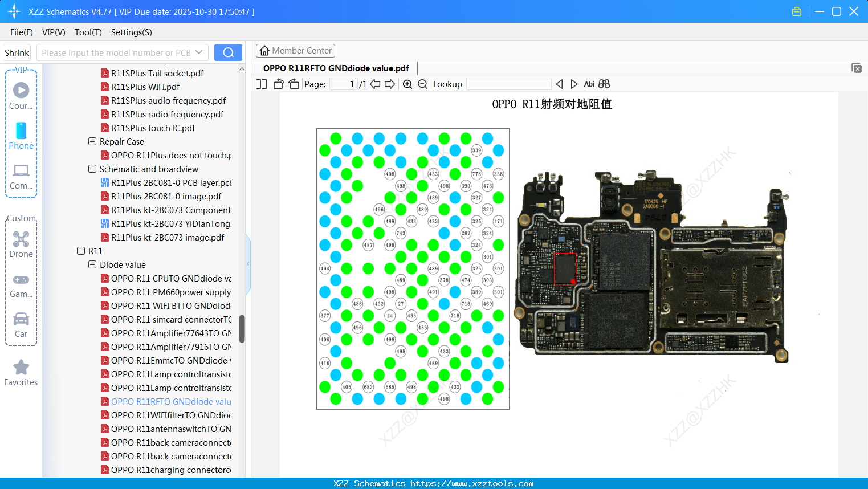This screenshot has height=489, width=868.
Task: Click the Page number field
Action: click(x=344, y=84)
